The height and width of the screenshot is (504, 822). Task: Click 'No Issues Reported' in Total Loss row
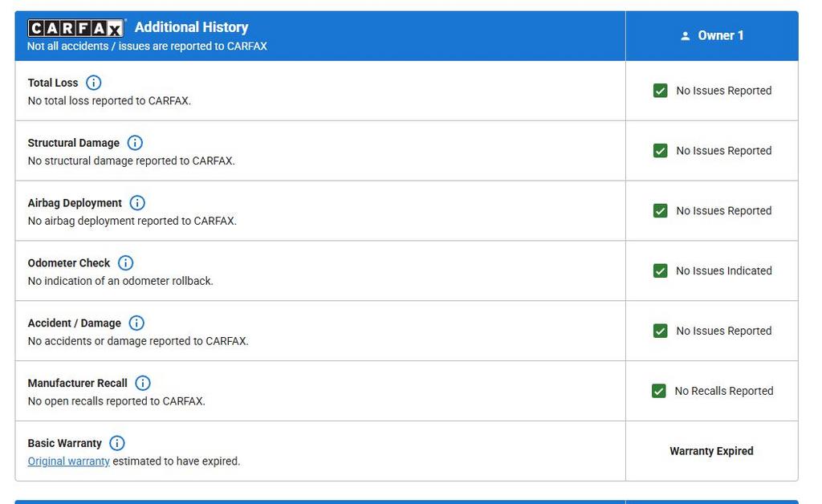[x=724, y=91]
